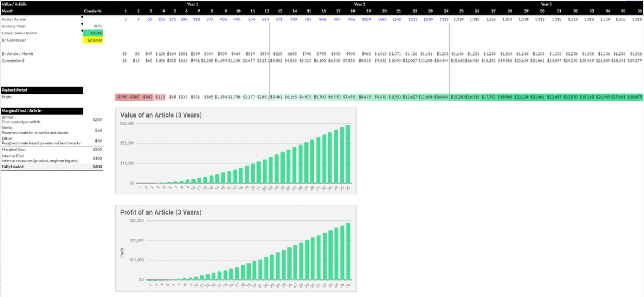The width and height of the screenshot is (644, 297).
Task: Click the month 36 bar in Profit chart
Action: [348, 251]
